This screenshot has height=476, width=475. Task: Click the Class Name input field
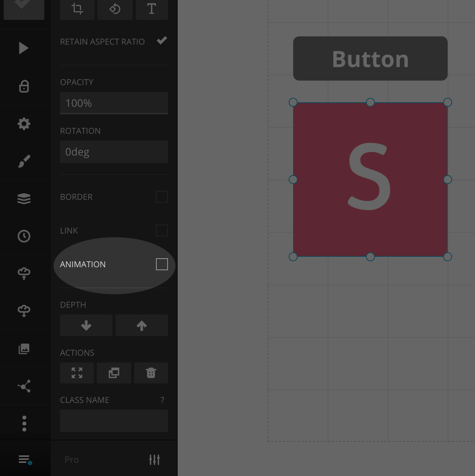coord(114,421)
